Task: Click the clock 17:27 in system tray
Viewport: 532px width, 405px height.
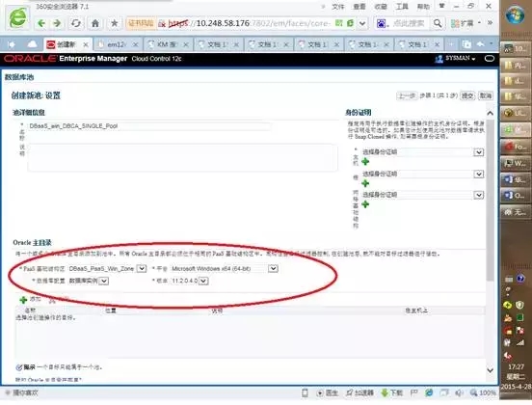Action: (x=516, y=367)
